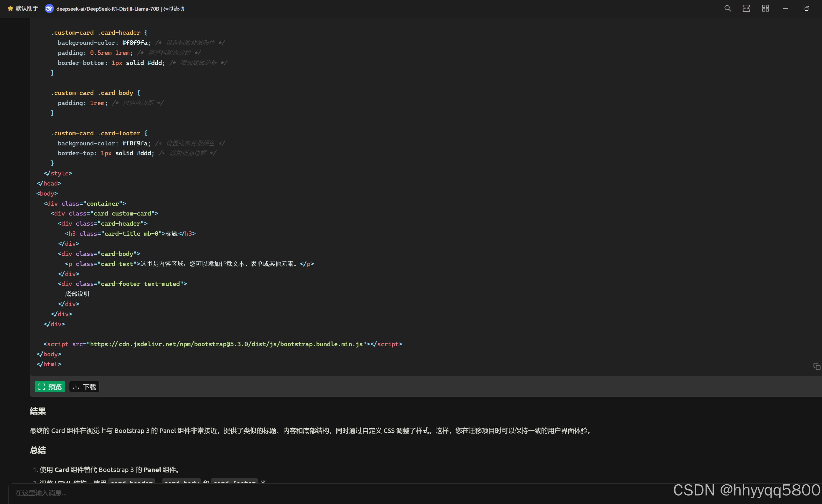This screenshot has height=504, width=822.
Task: Open the 默认助手 assistant menu
Action: click(x=27, y=9)
